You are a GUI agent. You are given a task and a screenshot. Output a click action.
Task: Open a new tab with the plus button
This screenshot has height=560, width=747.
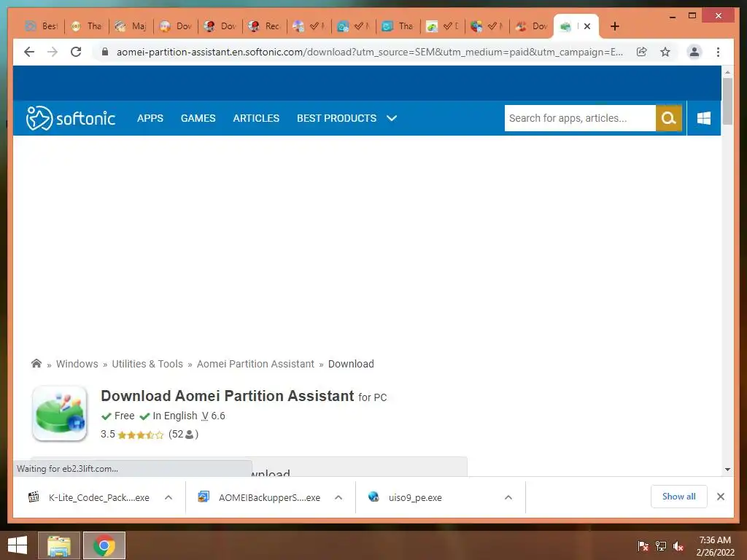pyautogui.click(x=614, y=26)
